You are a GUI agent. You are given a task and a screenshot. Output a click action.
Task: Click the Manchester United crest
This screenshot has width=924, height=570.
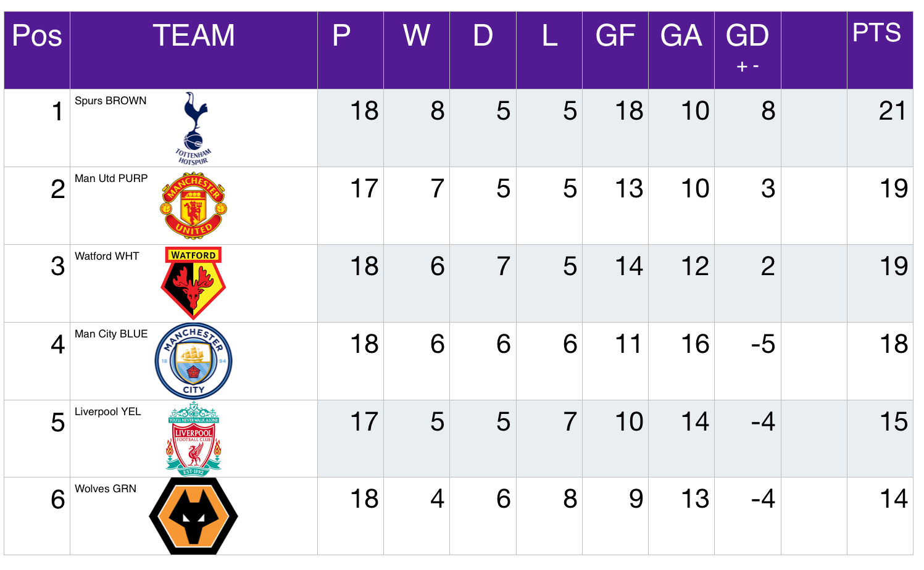(193, 205)
